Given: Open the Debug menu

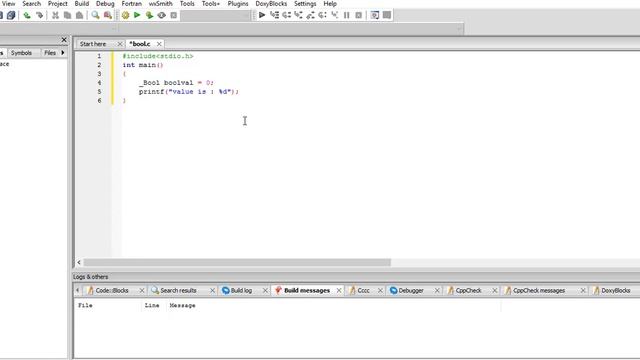Looking at the screenshot, I should click(105, 3).
